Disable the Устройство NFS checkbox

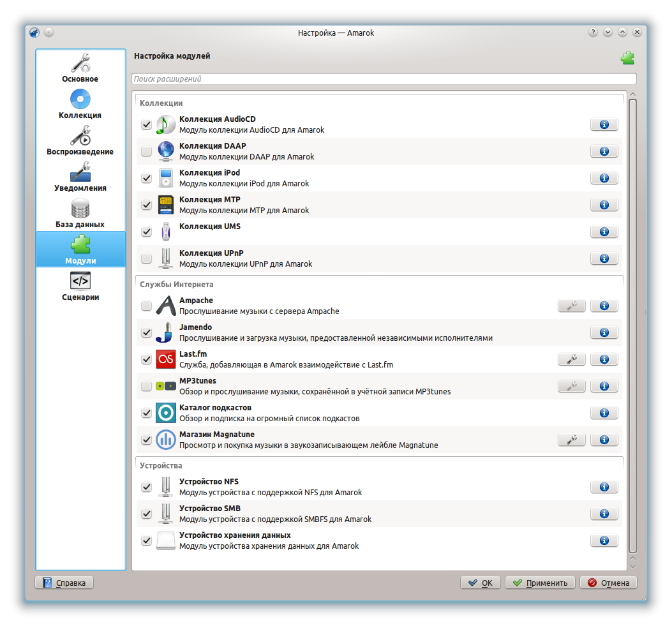tap(147, 487)
